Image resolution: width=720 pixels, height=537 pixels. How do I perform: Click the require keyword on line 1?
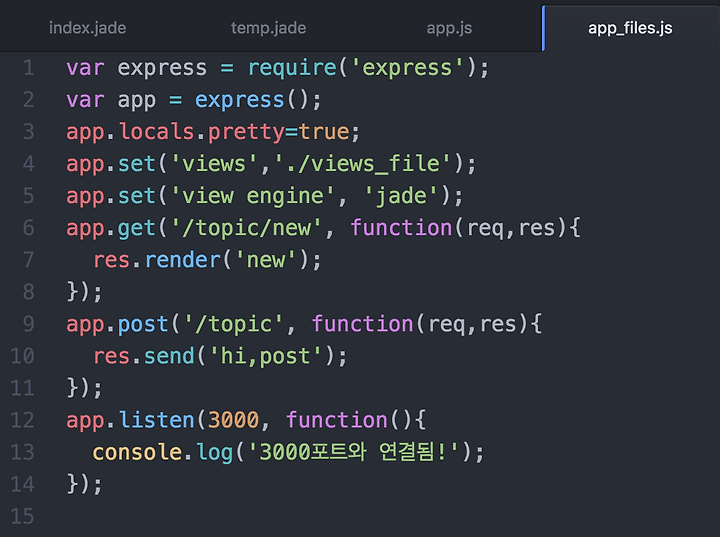coord(292,68)
